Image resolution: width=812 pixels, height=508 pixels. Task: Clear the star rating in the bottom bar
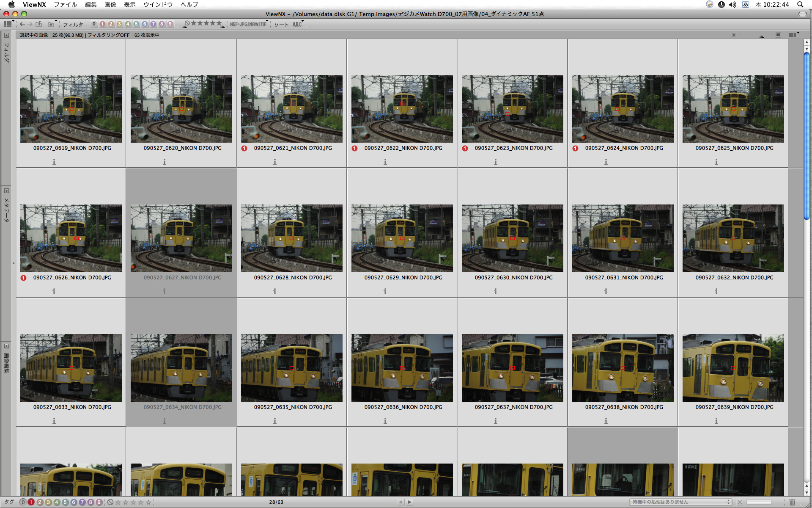pos(110,502)
